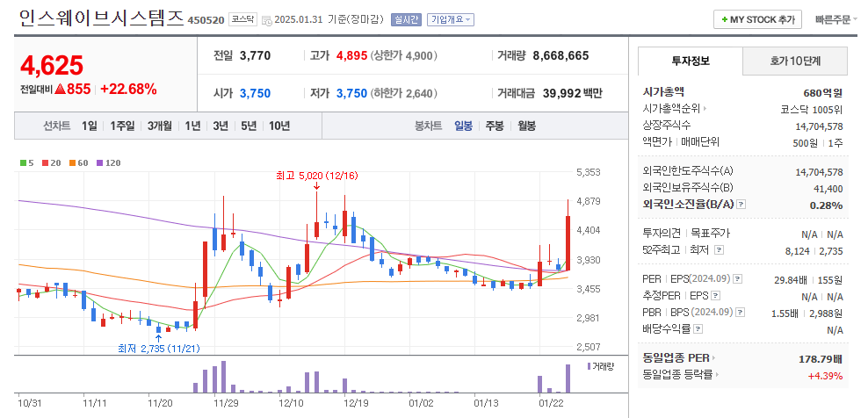Select the 월봉 candle chart
Screen dimensions: 868x418
(x=526, y=126)
